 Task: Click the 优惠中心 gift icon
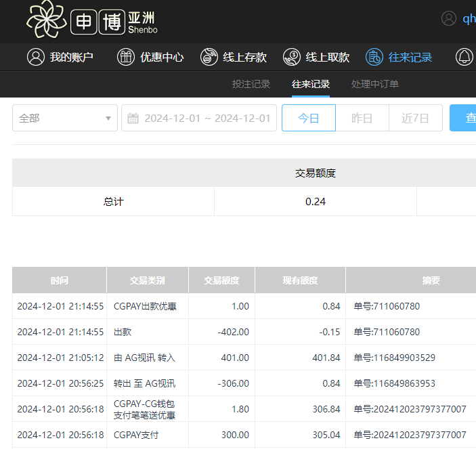pyautogui.click(x=126, y=58)
